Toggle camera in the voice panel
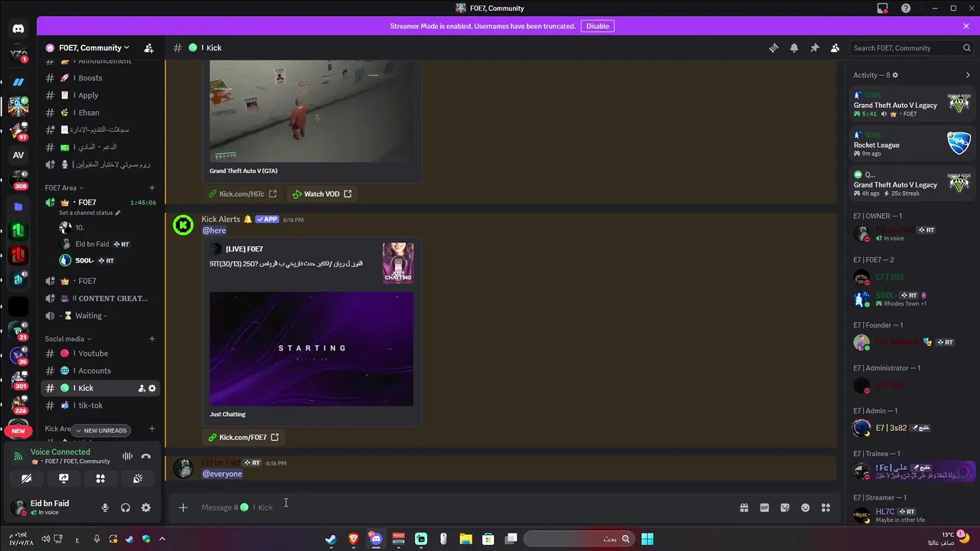The height and width of the screenshot is (551, 980). point(27,478)
